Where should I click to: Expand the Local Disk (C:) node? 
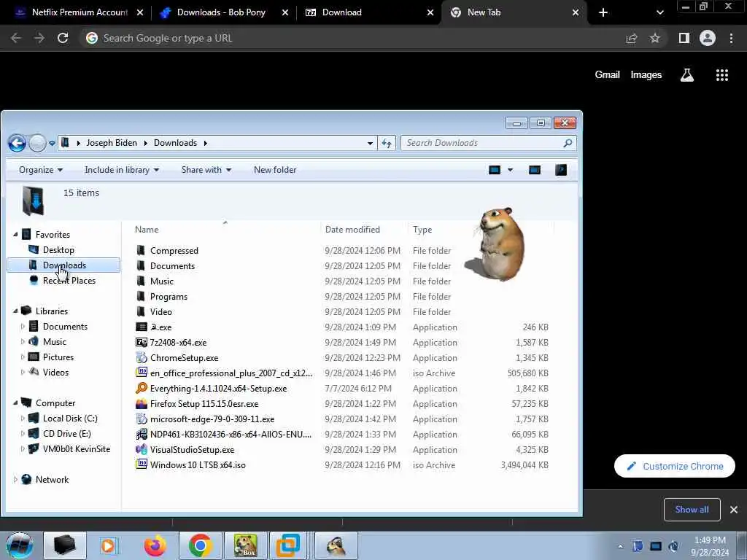[x=23, y=418]
